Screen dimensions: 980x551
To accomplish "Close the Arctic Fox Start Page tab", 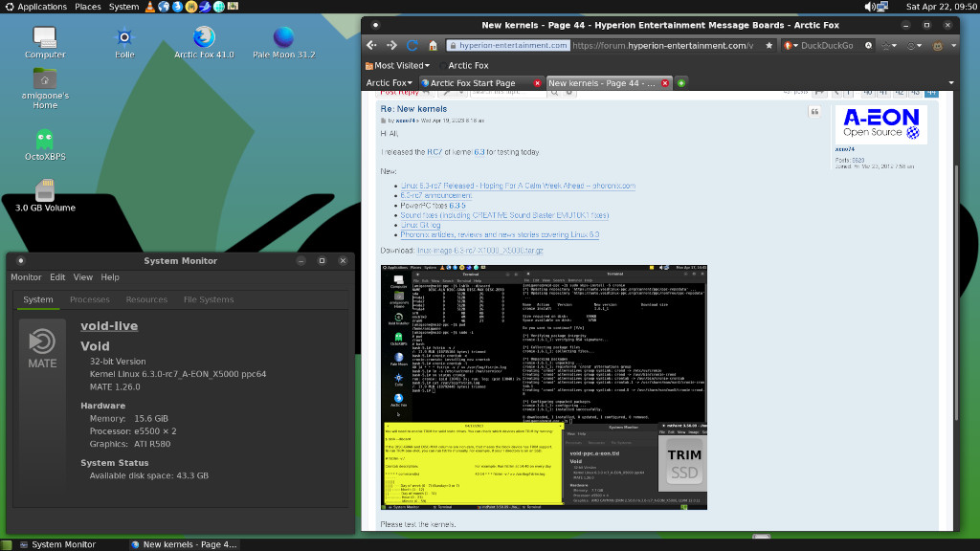I will (537, 83).
